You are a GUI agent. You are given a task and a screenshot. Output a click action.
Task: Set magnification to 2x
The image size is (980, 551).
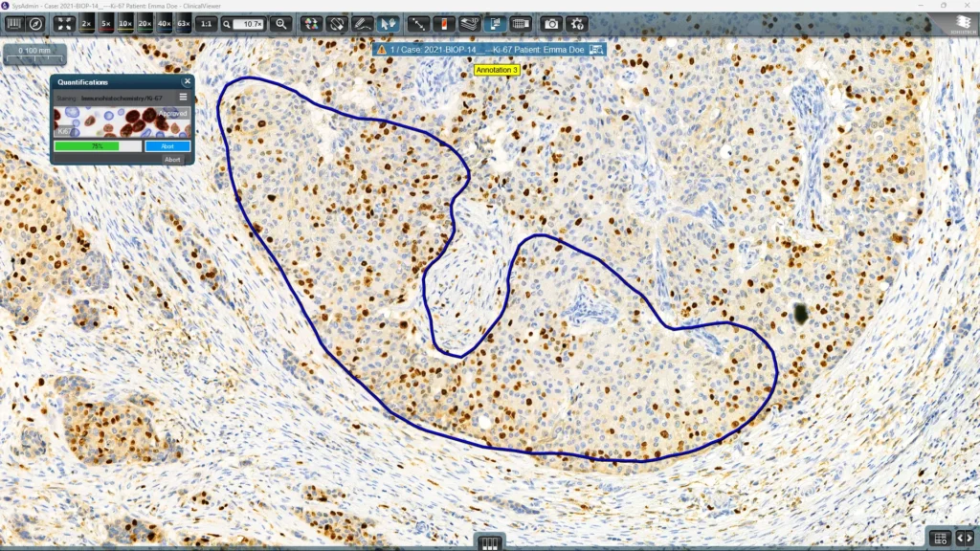coord(86,24)
